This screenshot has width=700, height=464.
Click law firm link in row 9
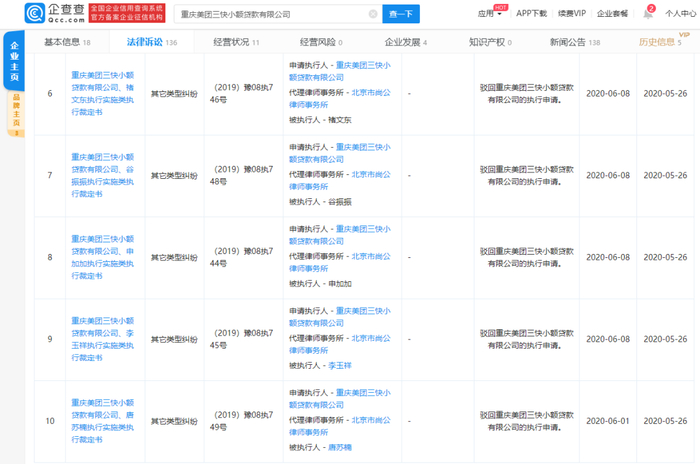coord(340,344)
